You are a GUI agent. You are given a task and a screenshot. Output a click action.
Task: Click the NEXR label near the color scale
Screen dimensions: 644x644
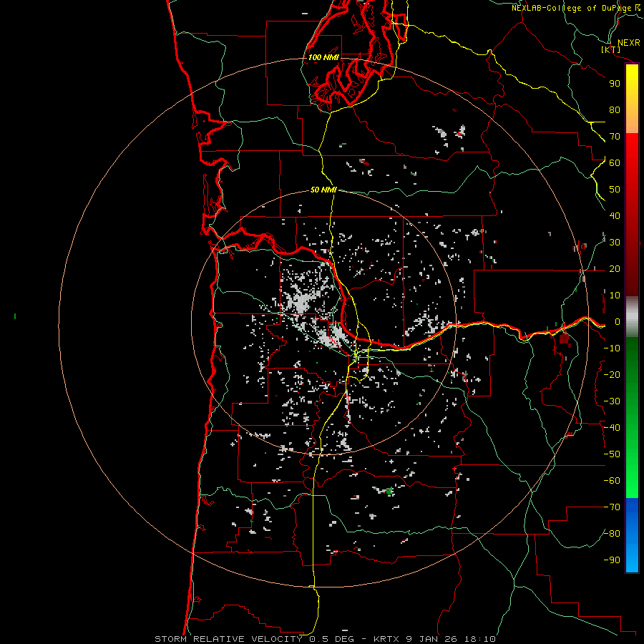click(x=629, y=43)
